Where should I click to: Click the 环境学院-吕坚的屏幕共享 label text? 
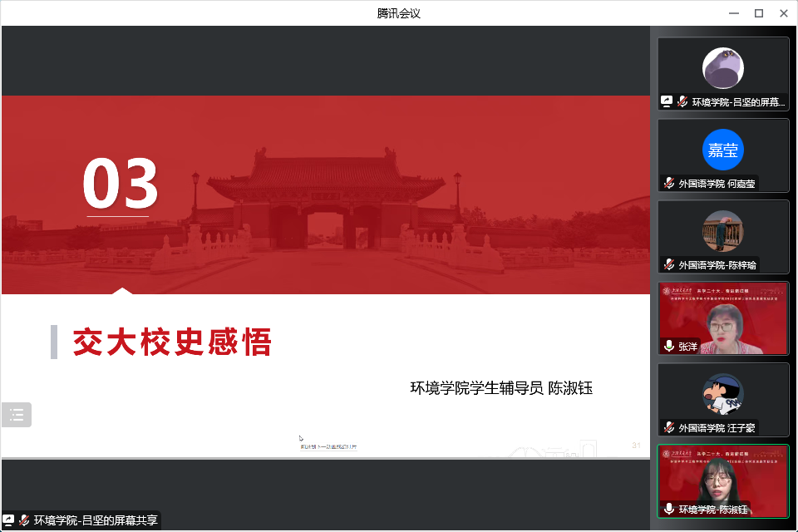click(95, 521)
